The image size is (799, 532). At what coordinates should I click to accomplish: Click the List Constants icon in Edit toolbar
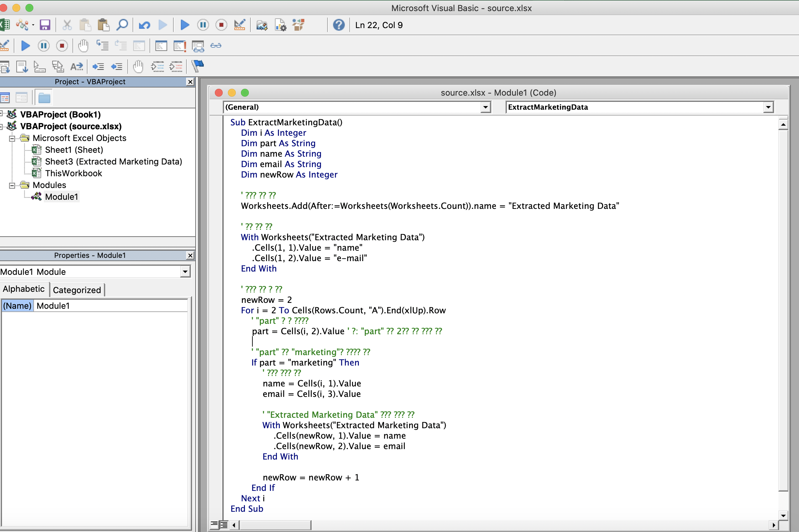point(22,67)
